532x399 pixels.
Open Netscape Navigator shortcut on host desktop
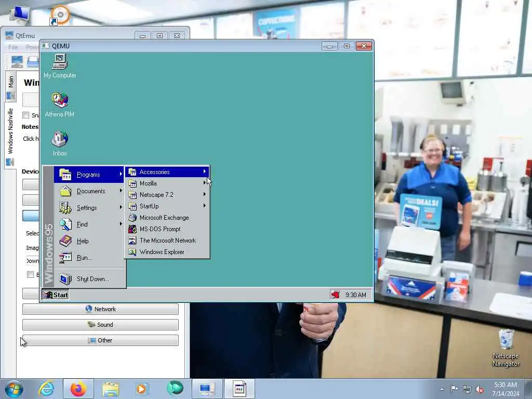click(x=506, y=349)
